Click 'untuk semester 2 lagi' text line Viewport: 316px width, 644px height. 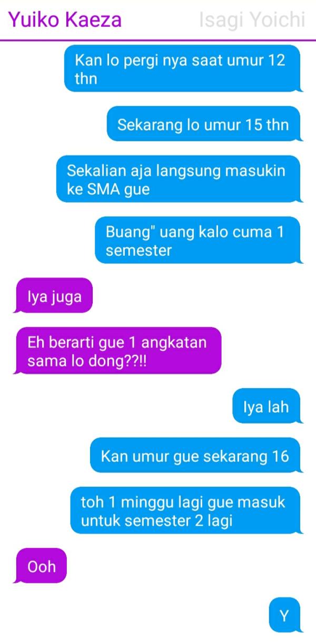pyautogui.click(x=156, y=521)
